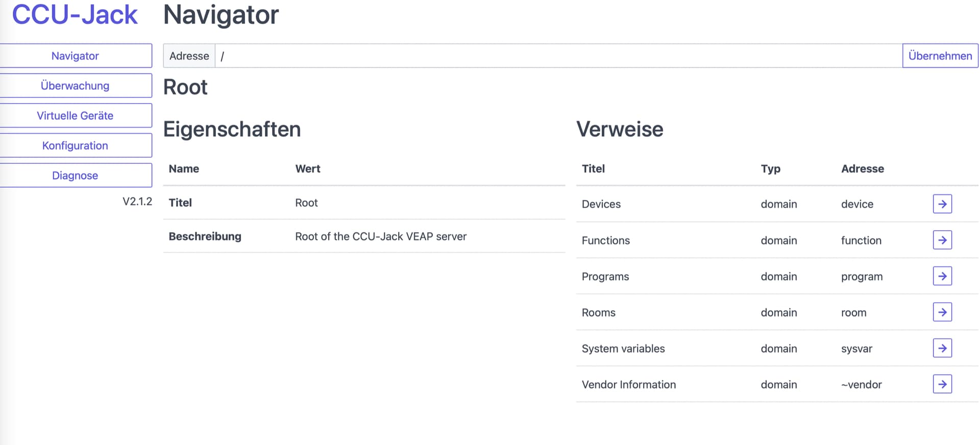This screenshot has height=445, width=980.
Task: Open Devices domain via arrow icon
Action: 942,204
